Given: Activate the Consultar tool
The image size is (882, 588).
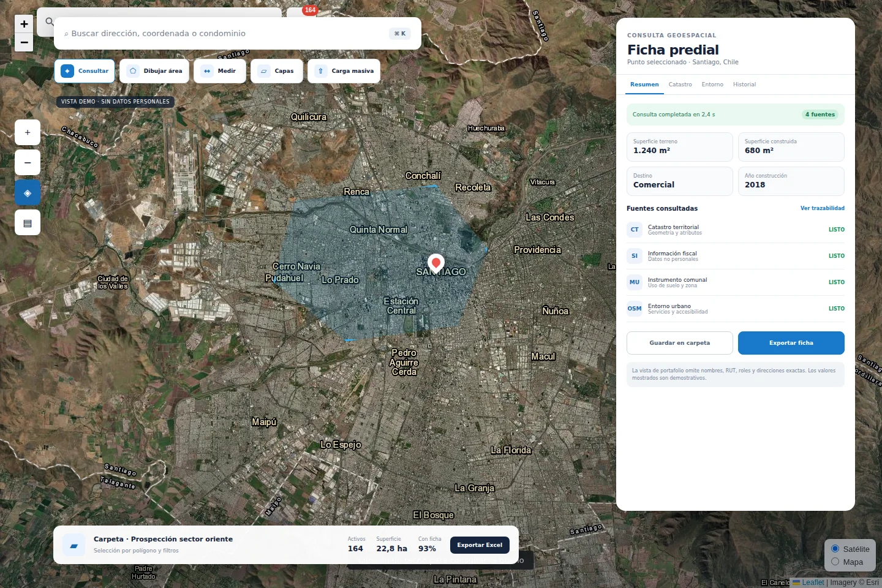Looking at the screenshot, I should tap(85, 71).
